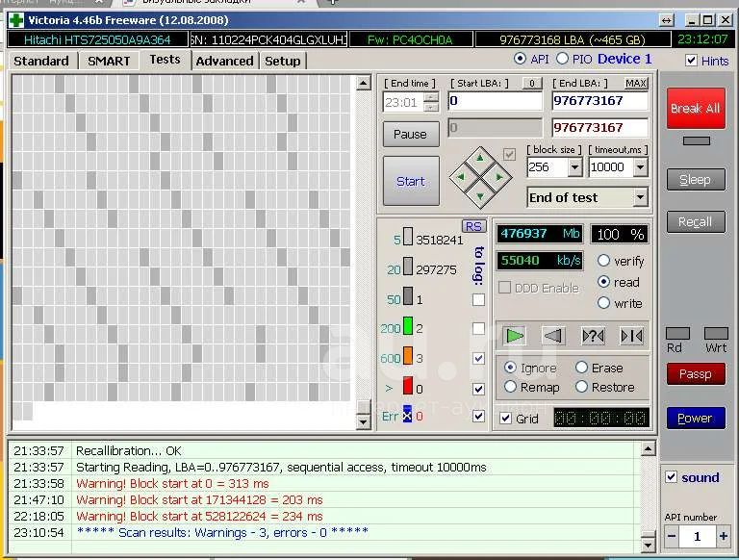Viewport: 739px width, 560px height.
Task: Open the Standard tab
Action: (x=41, y=62)
